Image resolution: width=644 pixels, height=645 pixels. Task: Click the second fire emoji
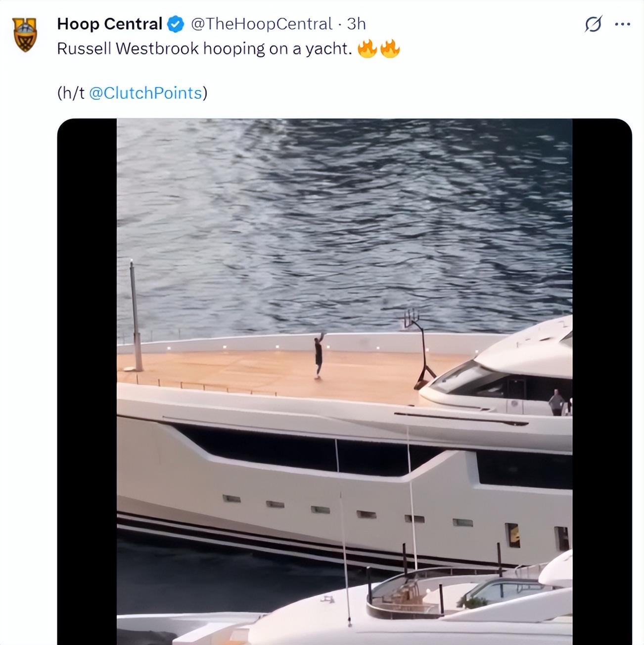(x=390, y=48)
